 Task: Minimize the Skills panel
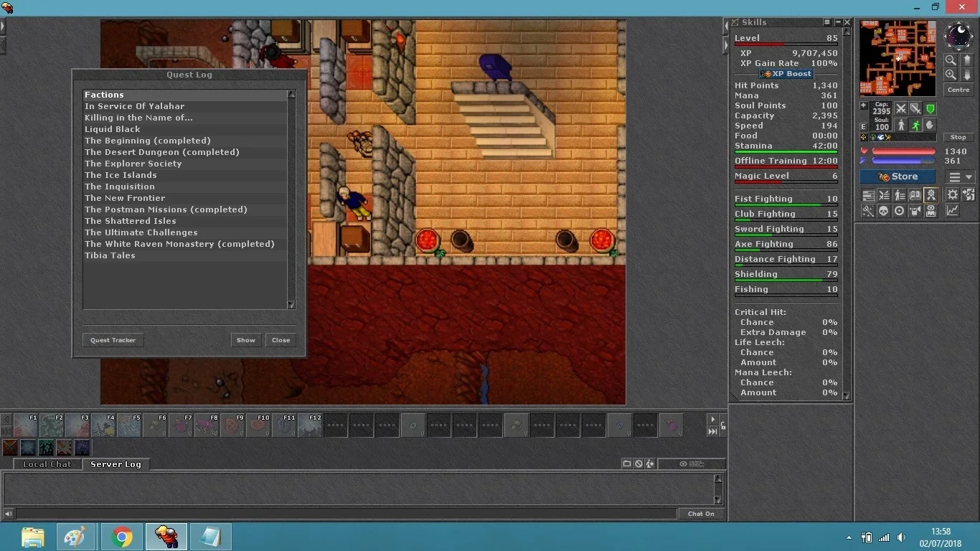[837, 23]
